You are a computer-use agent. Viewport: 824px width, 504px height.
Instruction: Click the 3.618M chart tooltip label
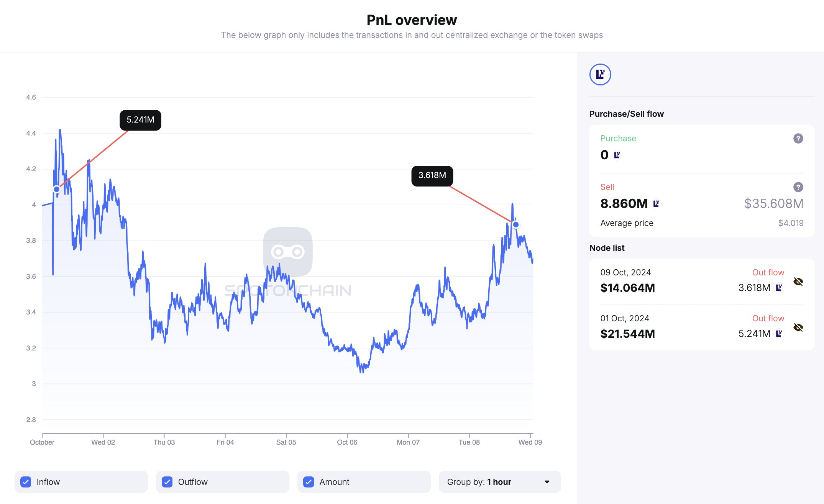(432, 176)
